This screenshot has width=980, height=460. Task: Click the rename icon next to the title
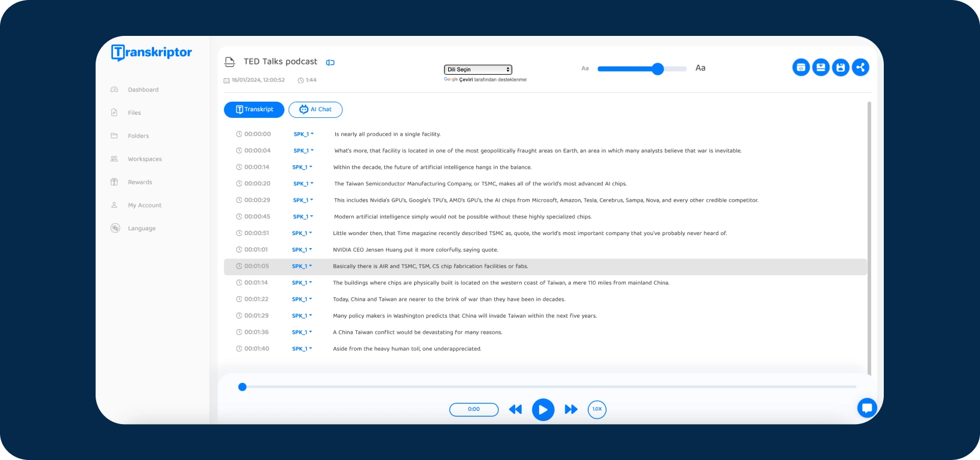330,62
